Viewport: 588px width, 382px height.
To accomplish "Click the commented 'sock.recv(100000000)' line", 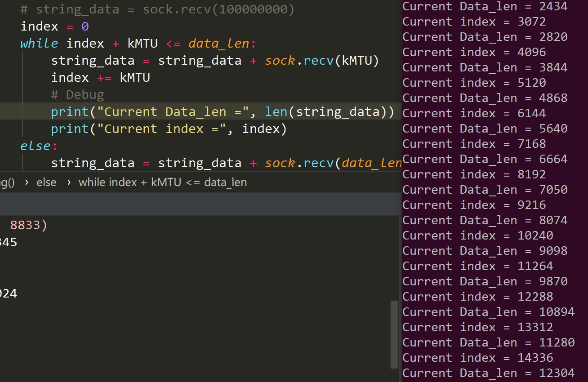I will [x=157, y=9].
